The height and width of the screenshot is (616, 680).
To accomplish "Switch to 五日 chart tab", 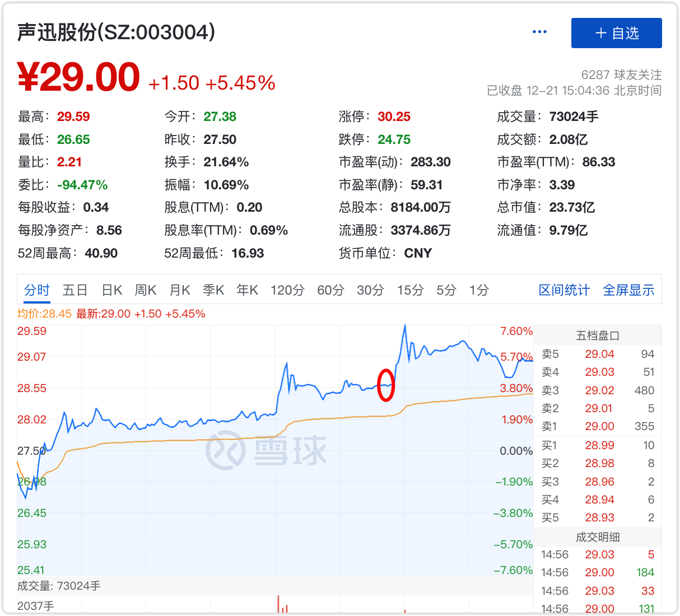I will [x=75, y=290].
